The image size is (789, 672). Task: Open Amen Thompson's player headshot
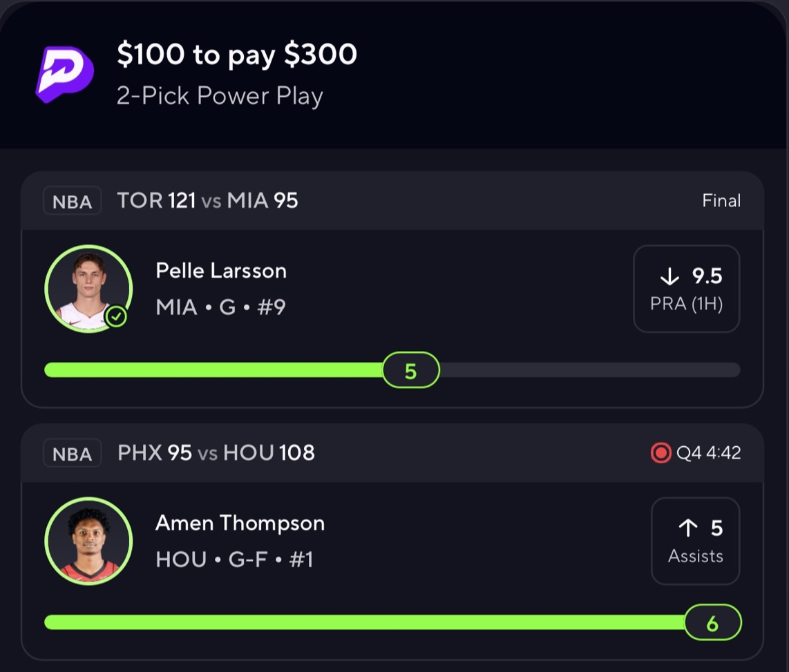88,541
